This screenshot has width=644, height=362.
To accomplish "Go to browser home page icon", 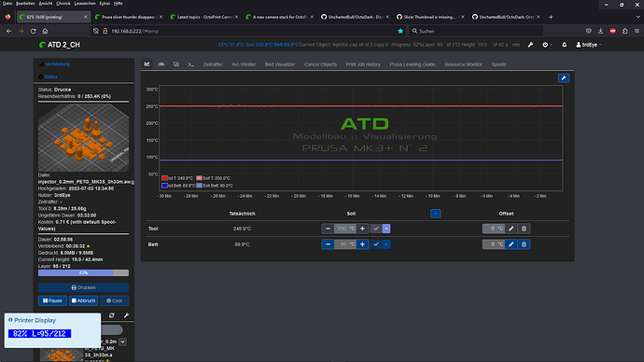I will pos(45,31).
